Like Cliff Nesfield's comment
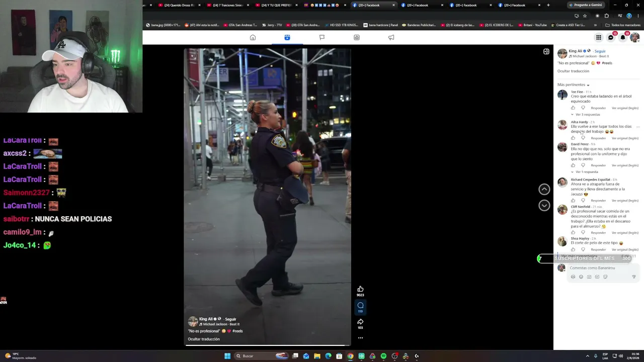This screenshot has width=644, height=362. (x=573, y=232)
